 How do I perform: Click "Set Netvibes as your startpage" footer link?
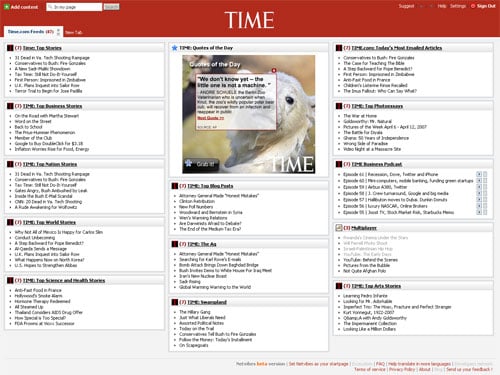point(318,364)
